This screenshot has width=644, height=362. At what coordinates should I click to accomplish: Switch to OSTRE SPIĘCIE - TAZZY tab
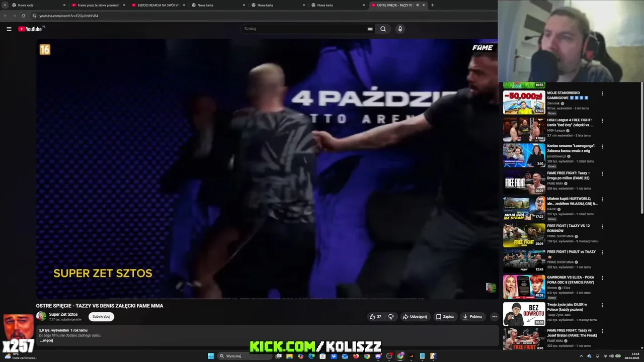tap(397, 5)
